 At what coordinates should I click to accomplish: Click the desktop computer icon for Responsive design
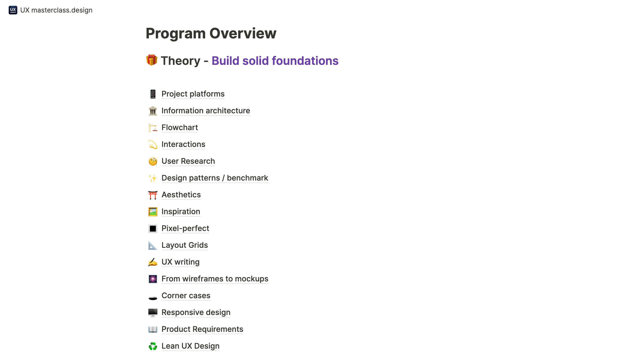pos(153,313)
